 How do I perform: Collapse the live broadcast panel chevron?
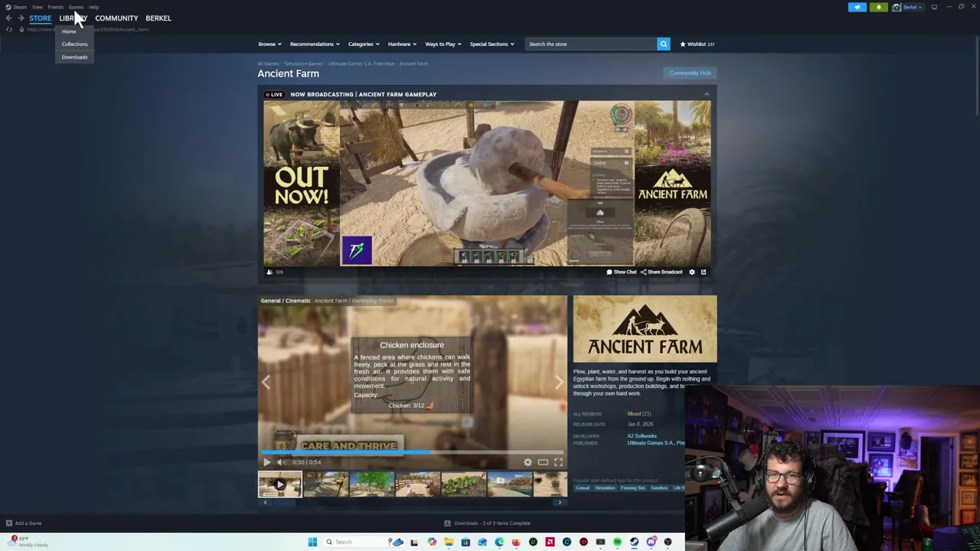[x=707, y=94]
